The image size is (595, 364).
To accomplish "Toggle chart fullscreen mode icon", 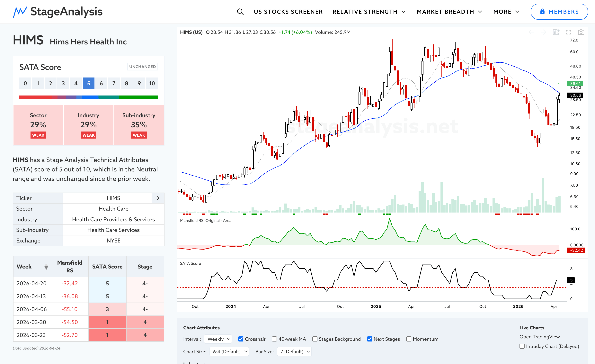I will (568, 32).
